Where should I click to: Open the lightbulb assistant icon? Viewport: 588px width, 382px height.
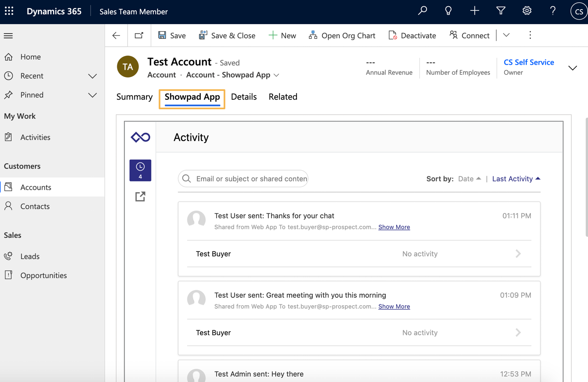[x=448, y=11]
